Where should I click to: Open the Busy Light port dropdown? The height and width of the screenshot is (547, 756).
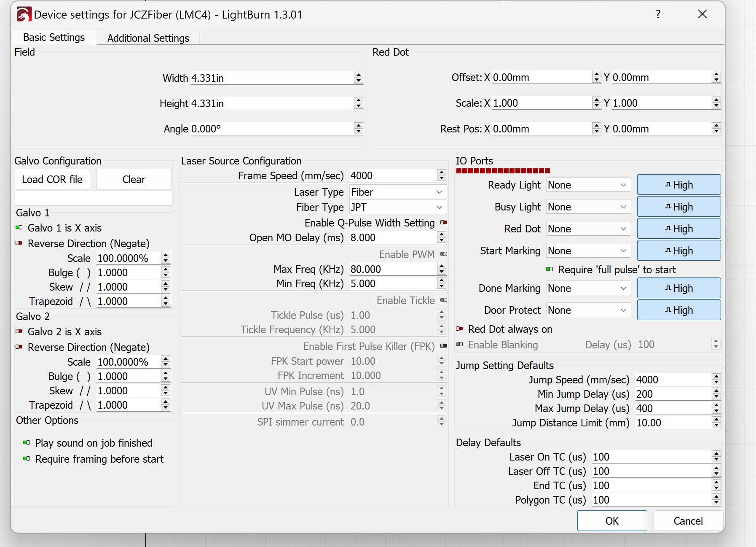(588, 207)
